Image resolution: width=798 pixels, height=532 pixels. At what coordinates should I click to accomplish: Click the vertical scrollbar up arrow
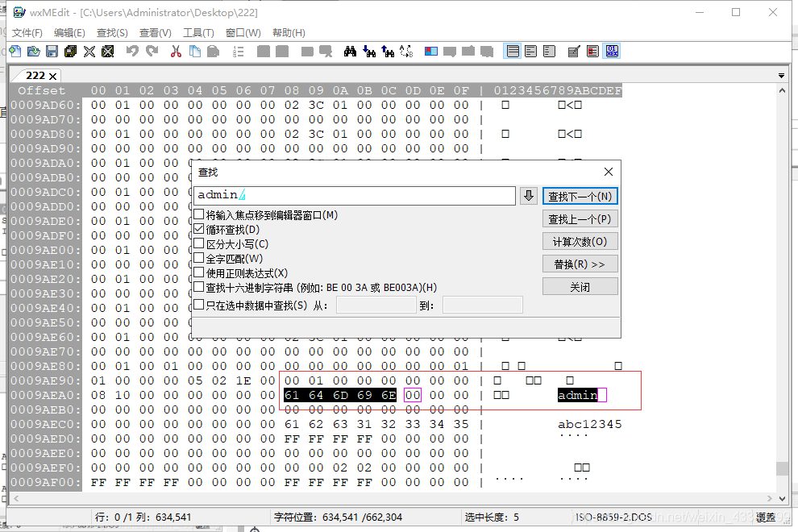pyautogui.click(x=782, y=90)
